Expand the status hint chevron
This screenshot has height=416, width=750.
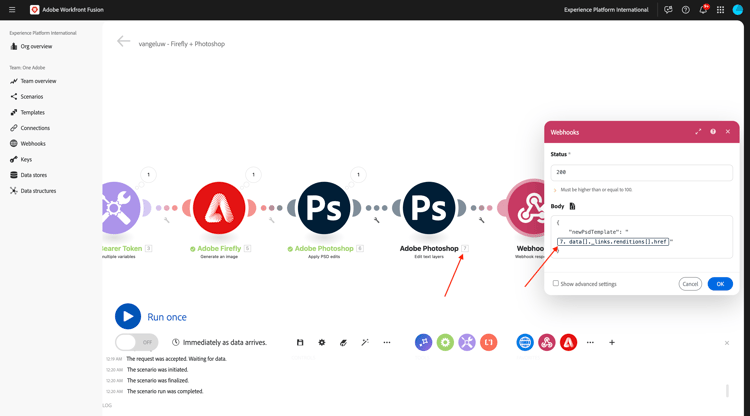click(555, 190)
